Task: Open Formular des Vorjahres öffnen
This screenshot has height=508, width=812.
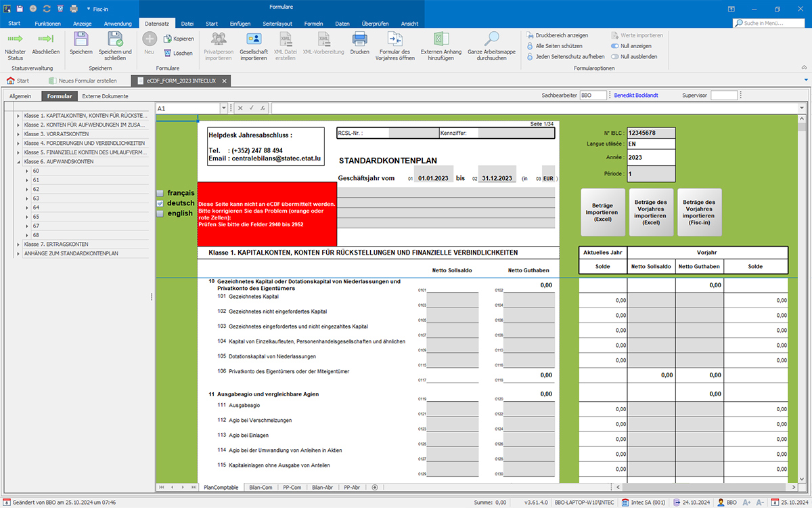Action: (x=396, y=39)
